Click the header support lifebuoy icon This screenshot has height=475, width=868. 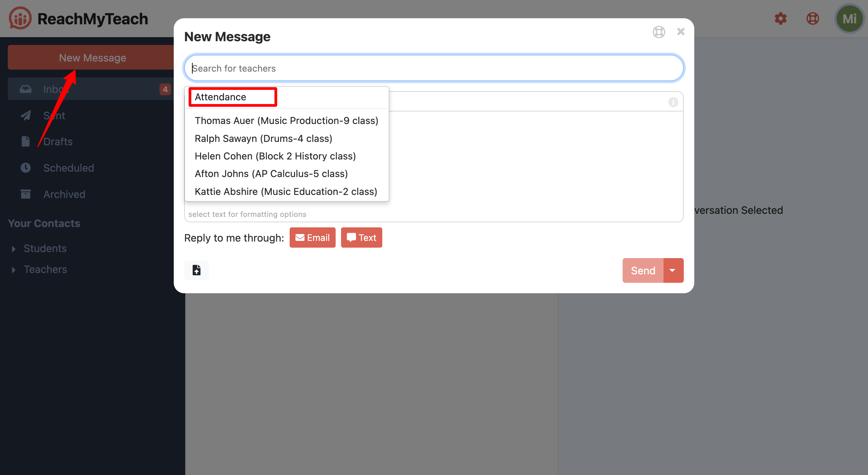(x=813, y=19)
